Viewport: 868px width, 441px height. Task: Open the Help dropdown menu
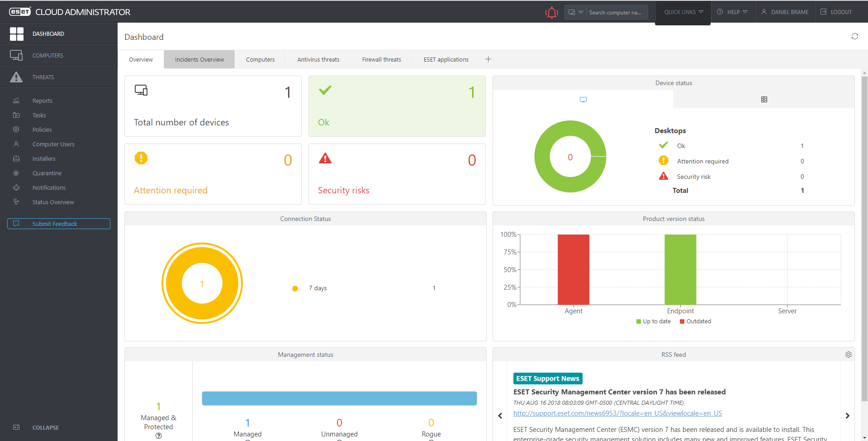732,12
